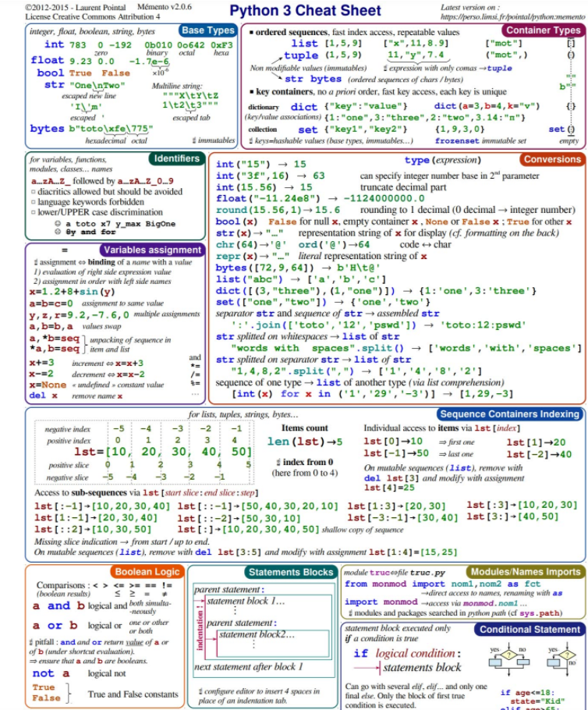Viewport: 588px width, 710px height.
Task: Select the 'lst[1]→20' example
Action: (x=536, y=443)
